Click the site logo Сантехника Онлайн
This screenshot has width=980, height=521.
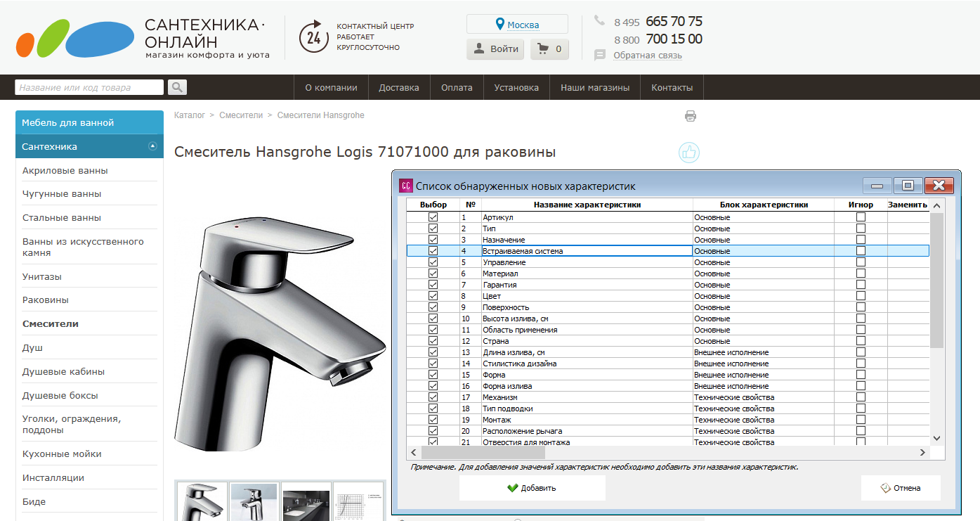point(143,38)
